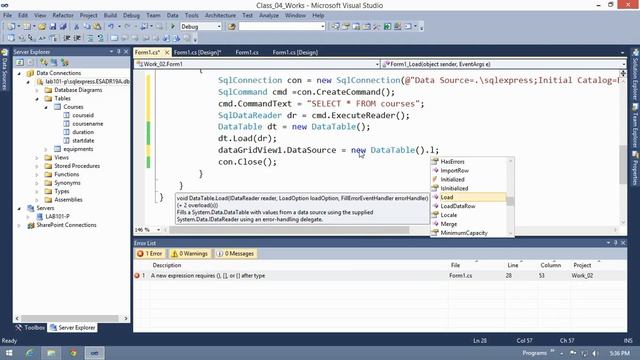Open the Refactor menu

pyautogui.click(x=63, y=15)
